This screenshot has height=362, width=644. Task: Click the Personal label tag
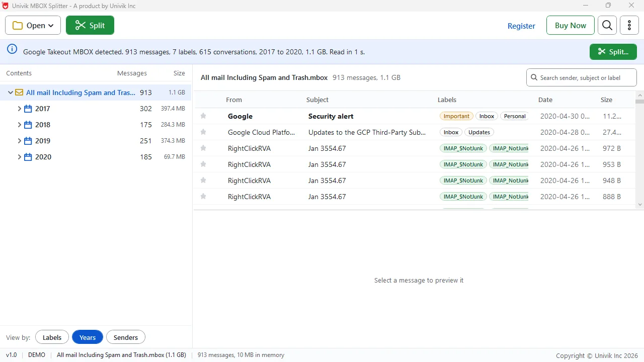click(x=515, y=116)
